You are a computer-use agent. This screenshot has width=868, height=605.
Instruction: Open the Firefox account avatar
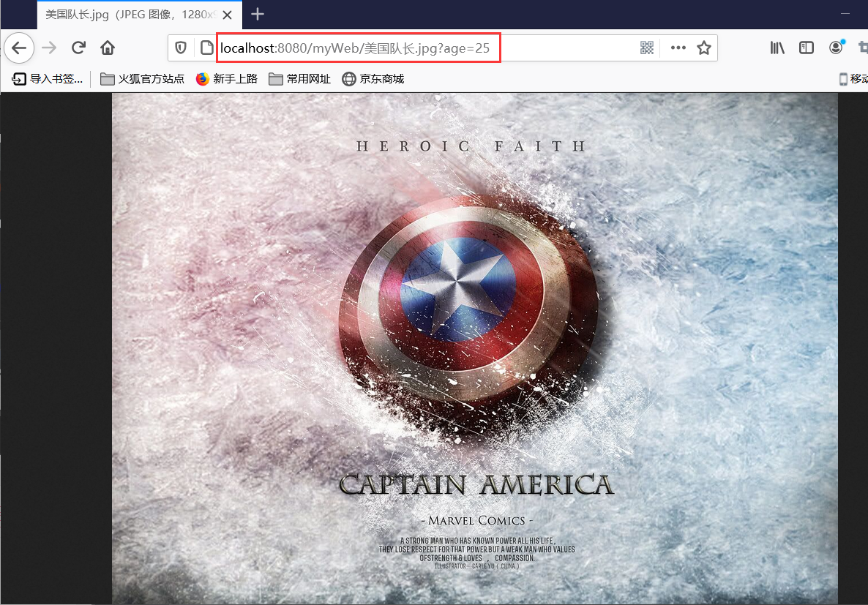836,48
